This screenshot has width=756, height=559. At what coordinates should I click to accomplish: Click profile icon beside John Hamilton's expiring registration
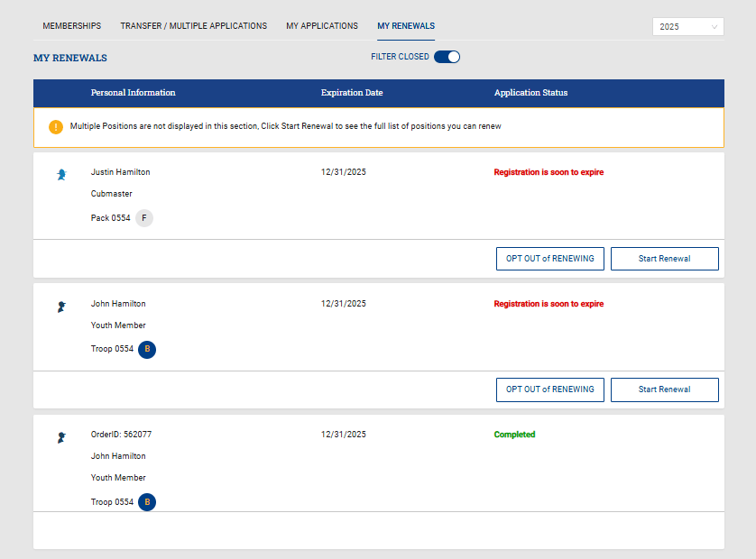pos(60,307)
